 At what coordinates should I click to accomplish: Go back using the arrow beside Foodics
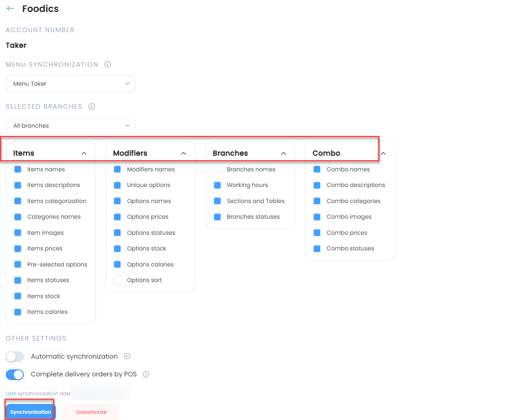[x=11, y=9]
